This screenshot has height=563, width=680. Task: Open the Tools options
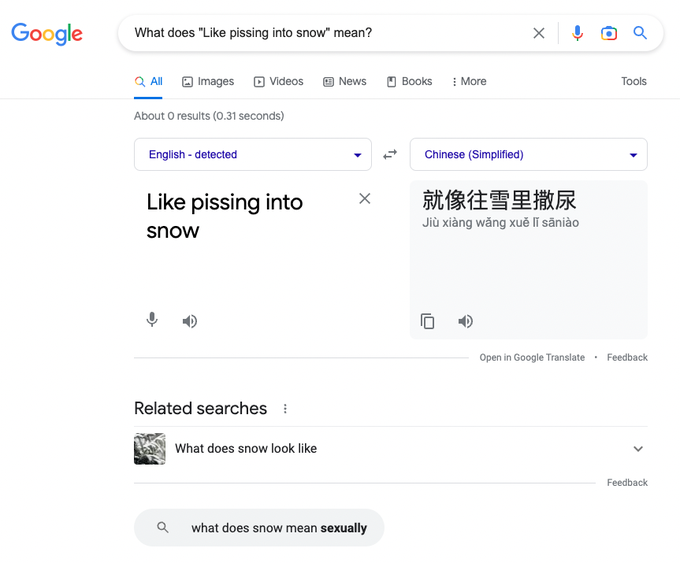tap(634, 82)
